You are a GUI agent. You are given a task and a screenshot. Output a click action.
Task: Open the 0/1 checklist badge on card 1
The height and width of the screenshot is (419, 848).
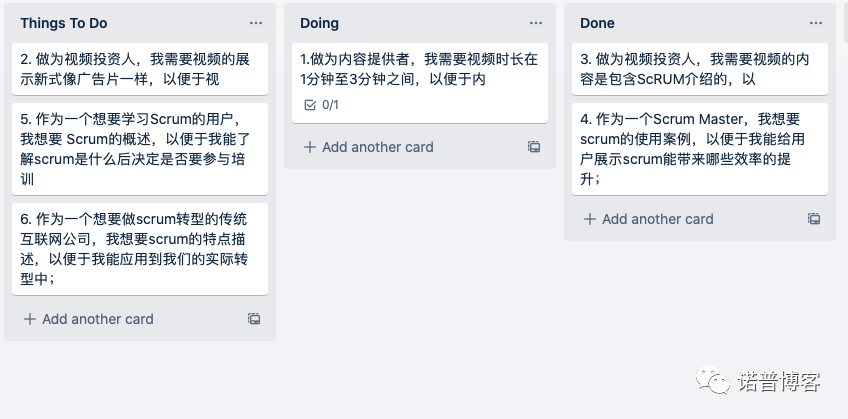click(x=322, y=105)
